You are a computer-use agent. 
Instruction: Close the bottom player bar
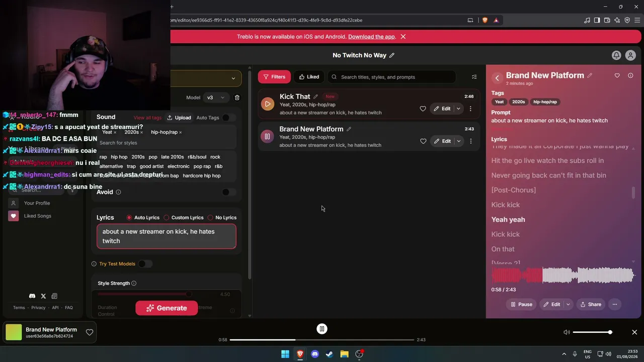(x=634, y=332)
